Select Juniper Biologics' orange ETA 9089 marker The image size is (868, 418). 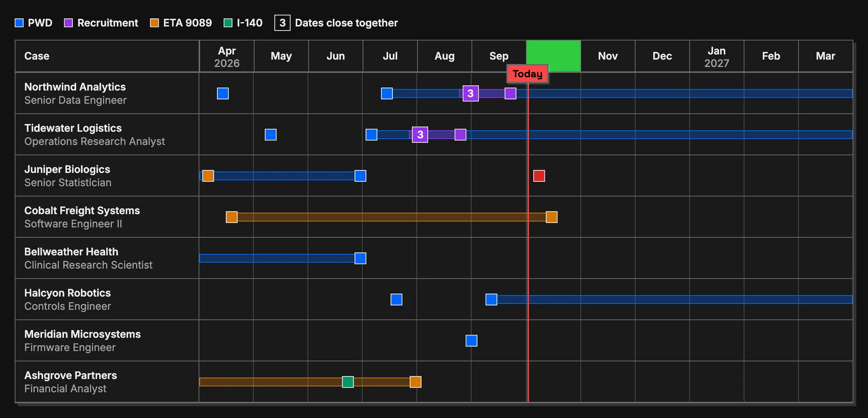(208, 176)
